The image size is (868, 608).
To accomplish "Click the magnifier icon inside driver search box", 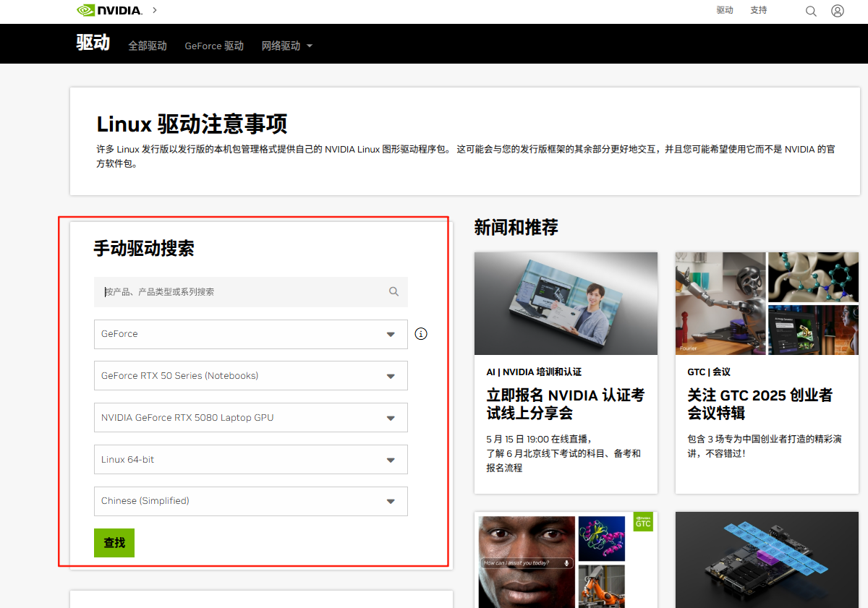I will click(x=393, y=291).
